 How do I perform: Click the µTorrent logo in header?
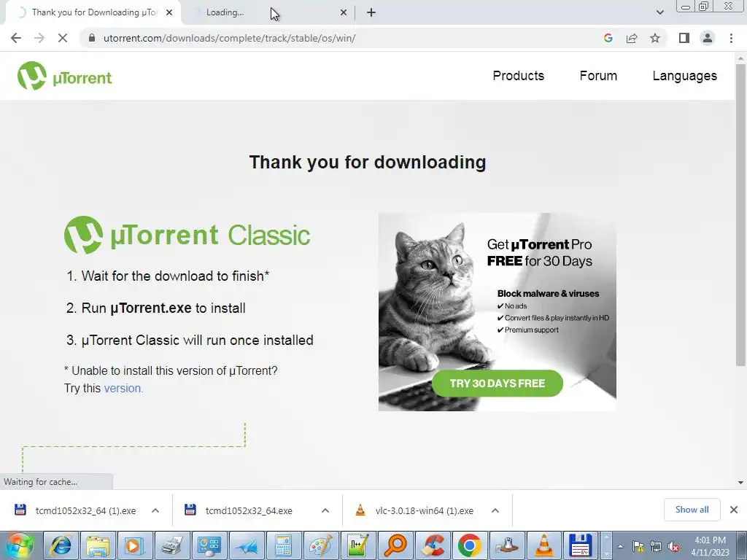64,76
